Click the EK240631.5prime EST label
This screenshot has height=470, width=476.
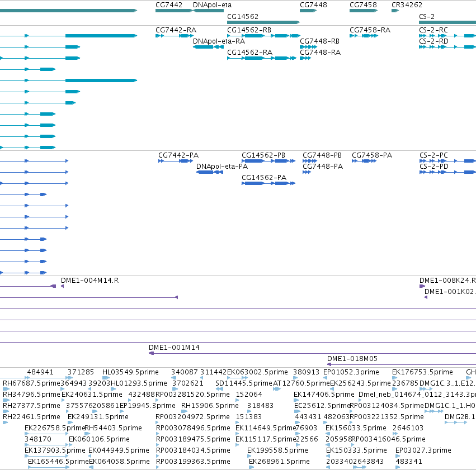(92, 395)
